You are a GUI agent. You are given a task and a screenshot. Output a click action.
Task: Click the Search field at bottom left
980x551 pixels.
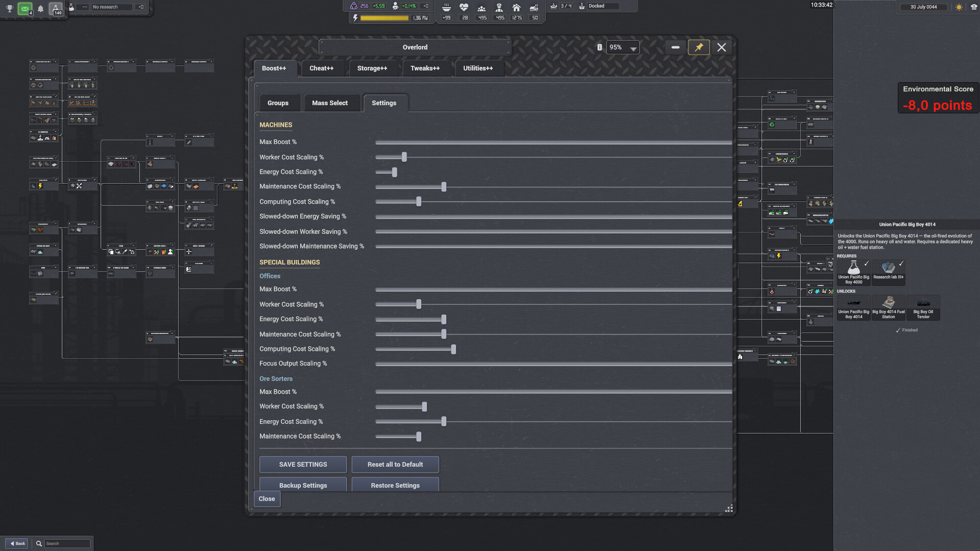click(67, 543)
